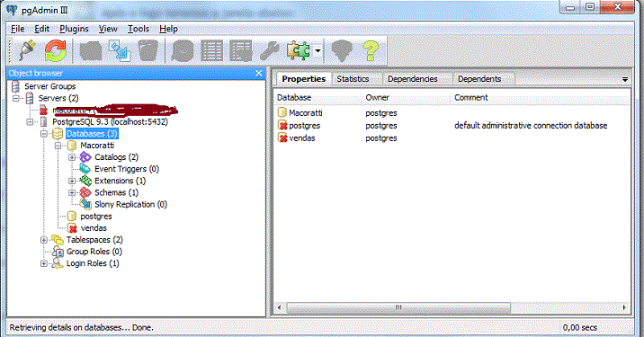644x337 pixels.
Task: Select the vendas database in the tree
Action: point(94,228)
